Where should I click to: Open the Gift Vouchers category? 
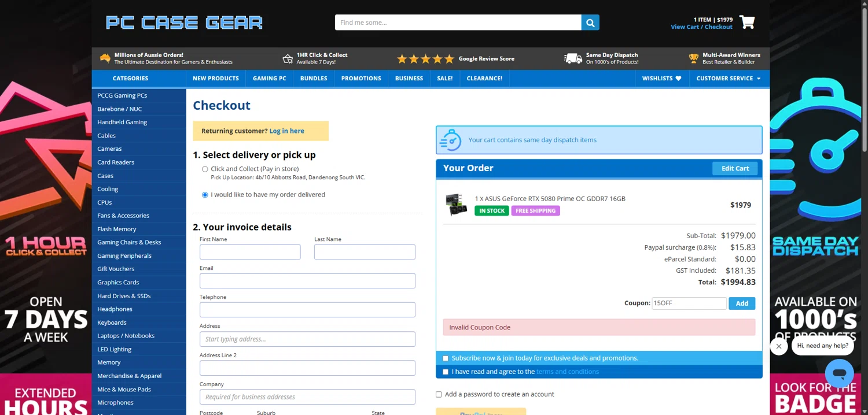point(139,269)
